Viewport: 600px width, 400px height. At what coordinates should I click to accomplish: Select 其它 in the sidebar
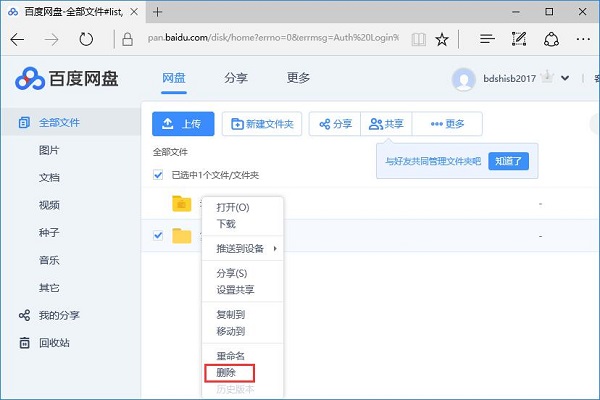coord(49,287)
